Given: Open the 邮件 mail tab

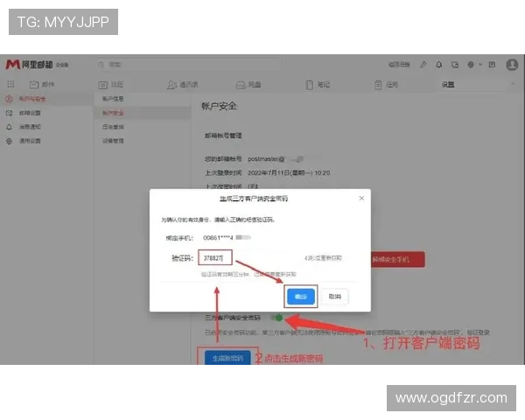Looking at the screenshot, I should click(42, 84).
